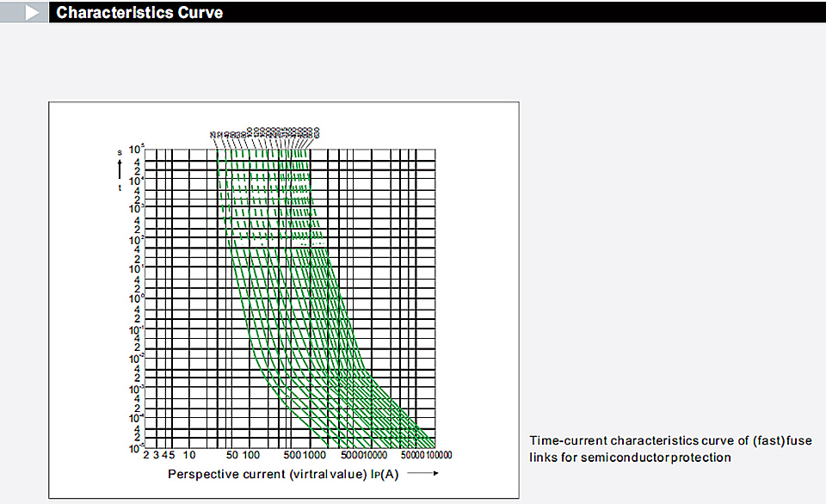Click the fuse links caption's first line
This screenshot has width=826, height=504.
coord(670,441)
